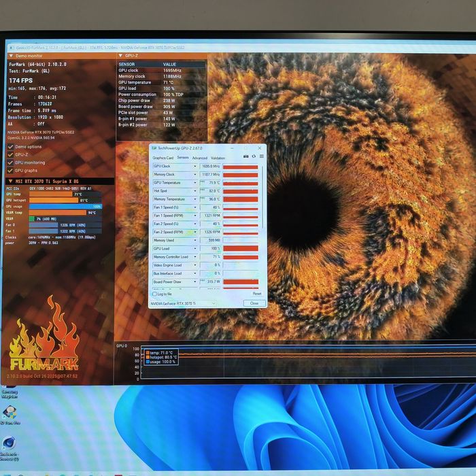The height and width of the screenshot is (476, 476).
Task: Click the 1695.0 MHz GPU Clock value field
Action: 210,167
